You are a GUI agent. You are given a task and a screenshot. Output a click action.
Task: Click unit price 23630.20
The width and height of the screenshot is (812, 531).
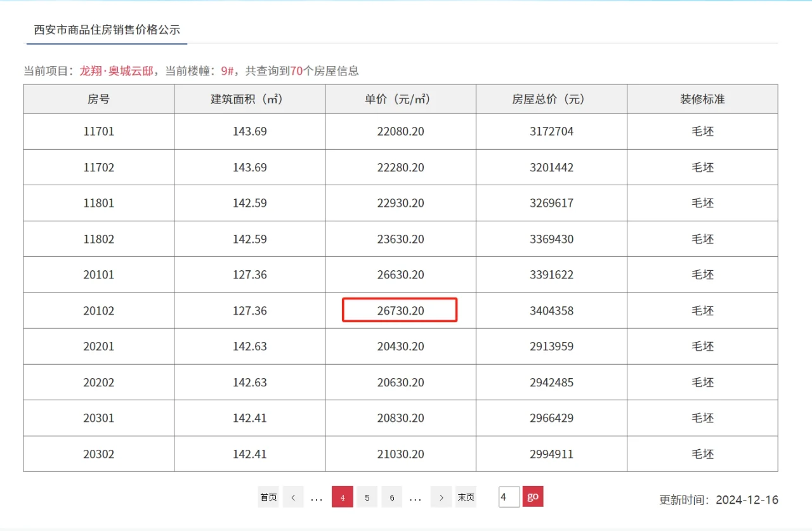400,239
